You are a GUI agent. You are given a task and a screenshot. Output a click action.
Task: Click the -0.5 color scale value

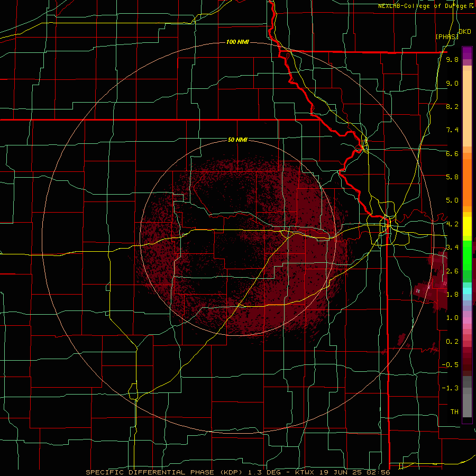pos(450,364)
